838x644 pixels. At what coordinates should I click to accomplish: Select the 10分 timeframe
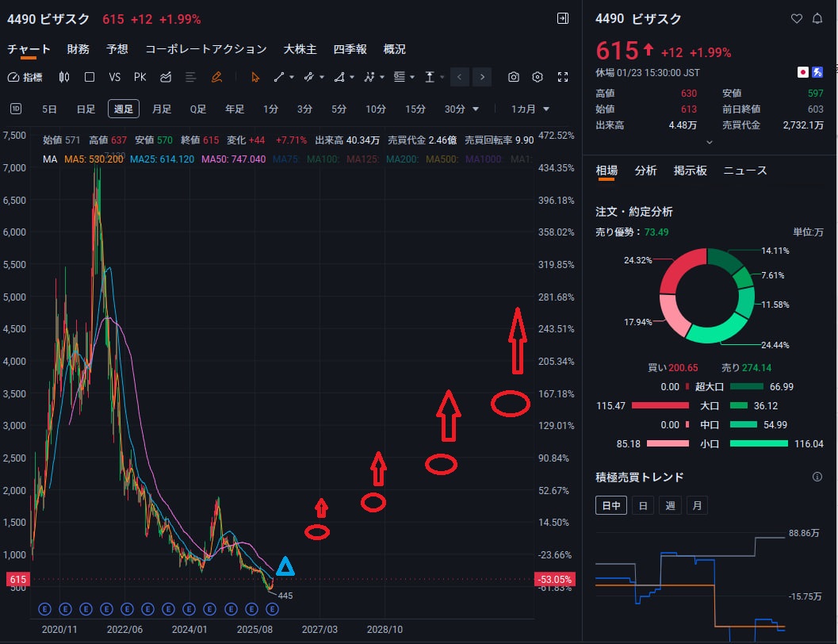click(x=376, y=109)
